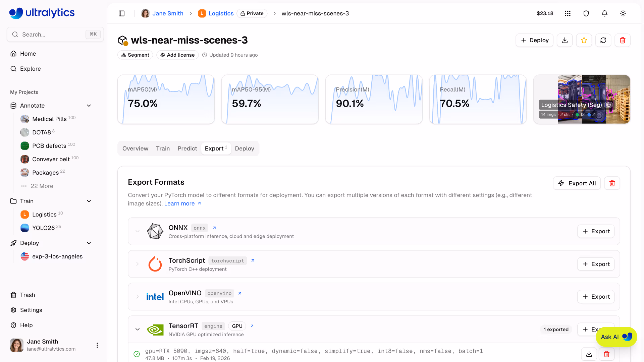This screenshot has height=362, width=644.
Task: Open the mAP50(M) metric card
Action: [166, 99]
